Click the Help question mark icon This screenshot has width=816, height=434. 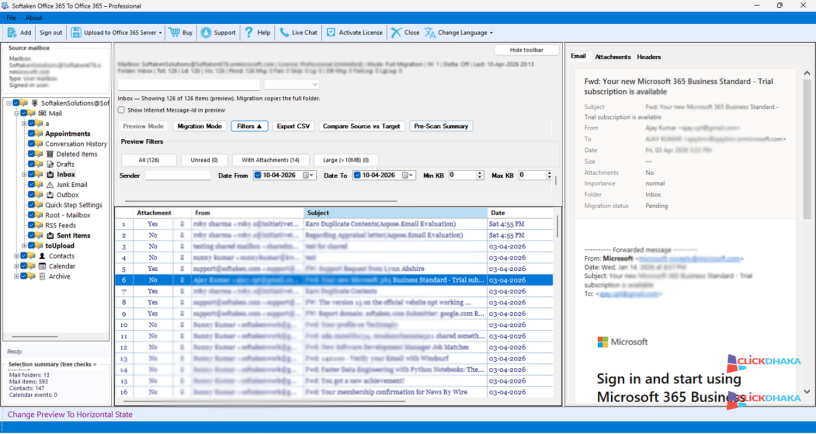(x=249, y=32)
